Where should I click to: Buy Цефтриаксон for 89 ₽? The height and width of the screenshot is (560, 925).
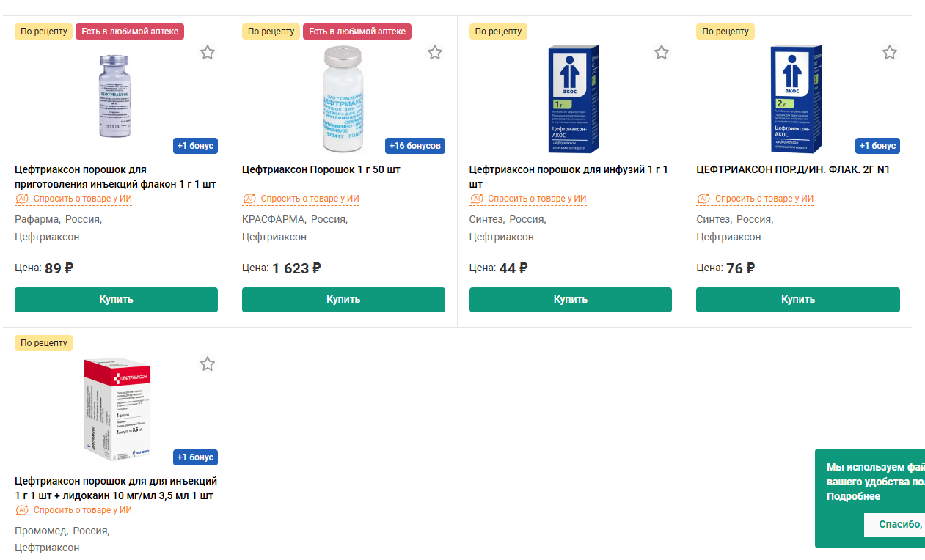point(116,300)
